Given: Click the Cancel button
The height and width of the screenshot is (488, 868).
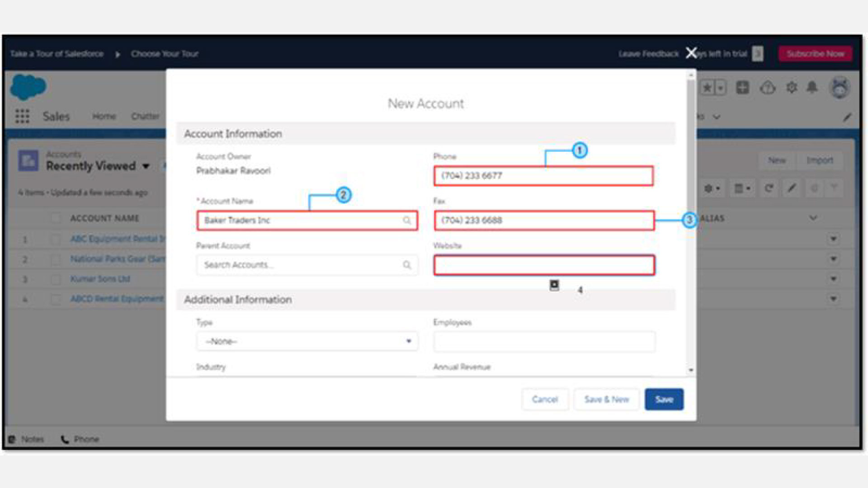Looking at the screenshot, I should tap(545, 399).
